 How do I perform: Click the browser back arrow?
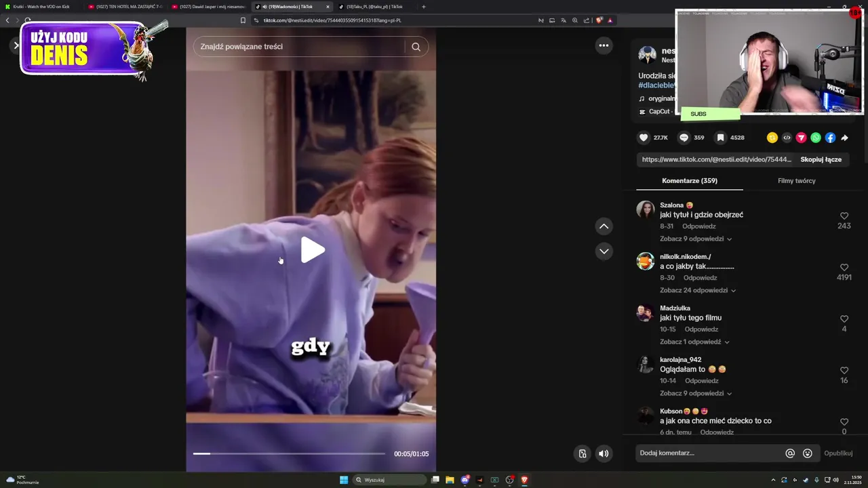point(7,20)
